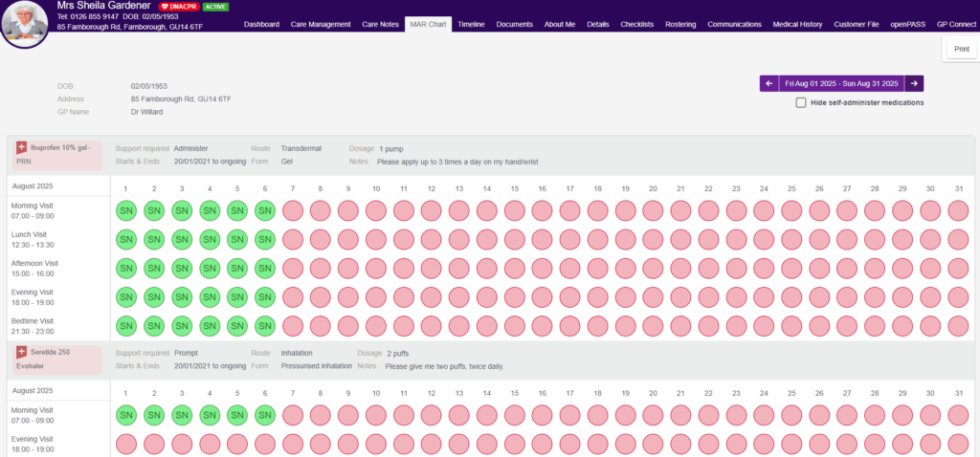Open Ibuprofen Morning Visit entry for day 1
Viewport: 980px width, 457px height.
point(125,210)
